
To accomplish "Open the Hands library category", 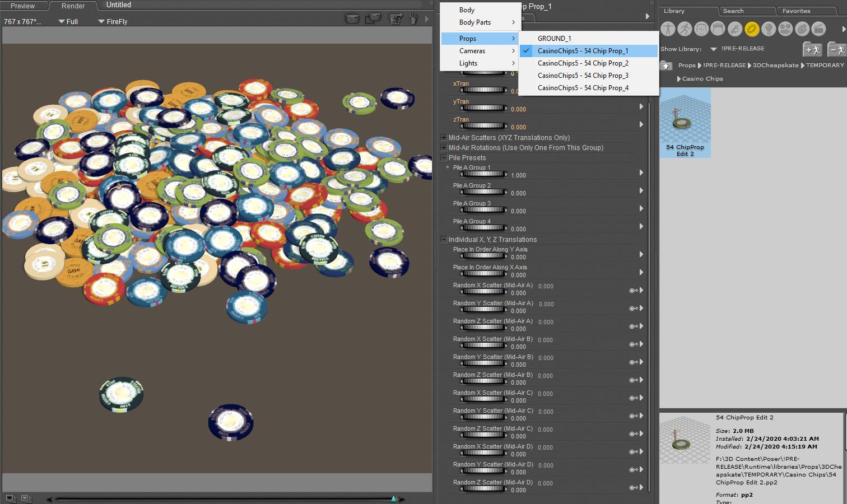I will point(735,29).
